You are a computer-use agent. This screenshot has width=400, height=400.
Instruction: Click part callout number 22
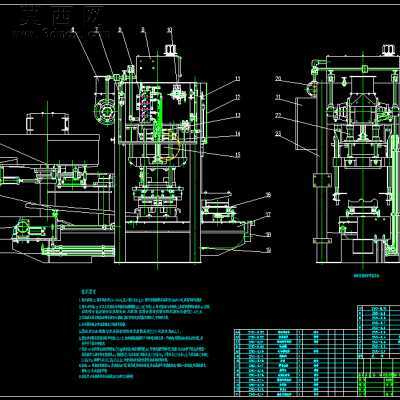278,116
